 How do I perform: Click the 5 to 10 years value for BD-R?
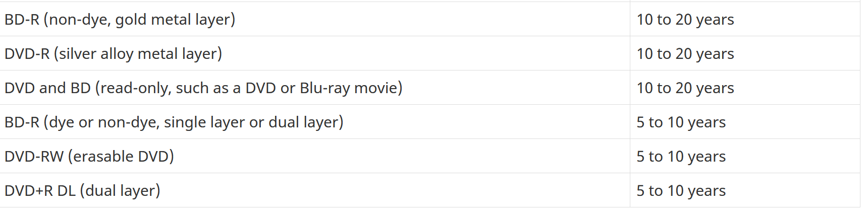[681, 122]
